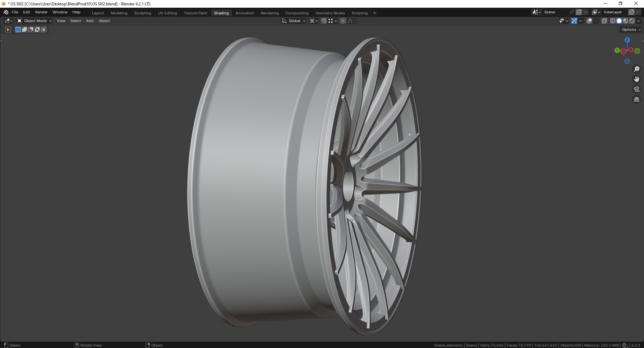644x348 pixels.
Task: Switch to the Geometry Nodes workspace tab
Action: 330,13
